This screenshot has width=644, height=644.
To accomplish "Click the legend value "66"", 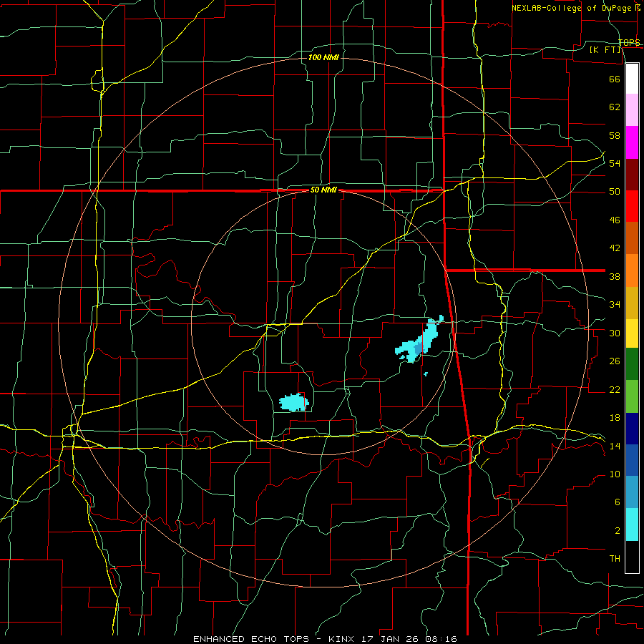I will [x=615, y=79].
